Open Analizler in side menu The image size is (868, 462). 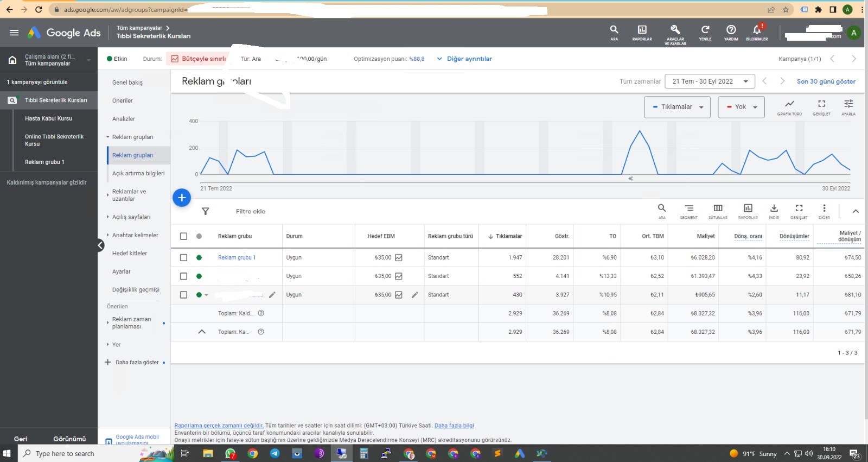point(124,119)
